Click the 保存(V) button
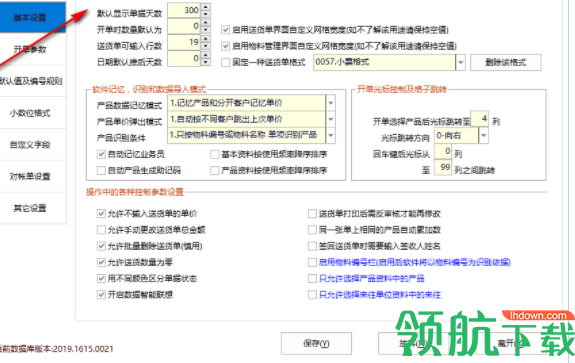575x363 pixels. pos(316,343)
